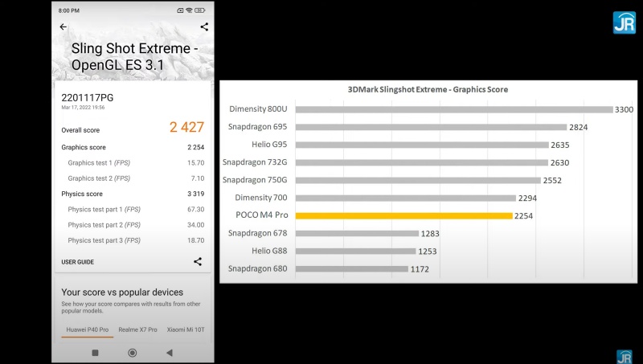Switch to the Xiaomi Mi 10T tab
643x364 pixels.
[x=186, y=329]
